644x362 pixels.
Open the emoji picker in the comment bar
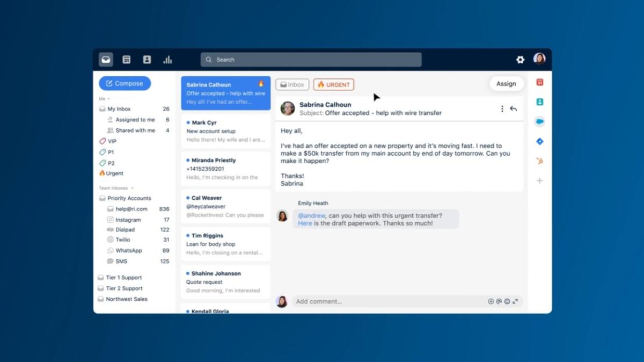pyautogui.click(x=507, y=301)
